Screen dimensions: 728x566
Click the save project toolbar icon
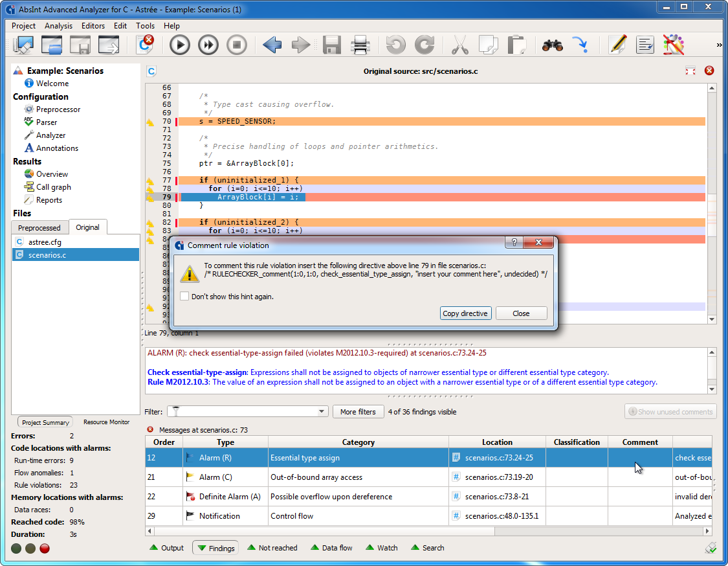click(80, 45)
